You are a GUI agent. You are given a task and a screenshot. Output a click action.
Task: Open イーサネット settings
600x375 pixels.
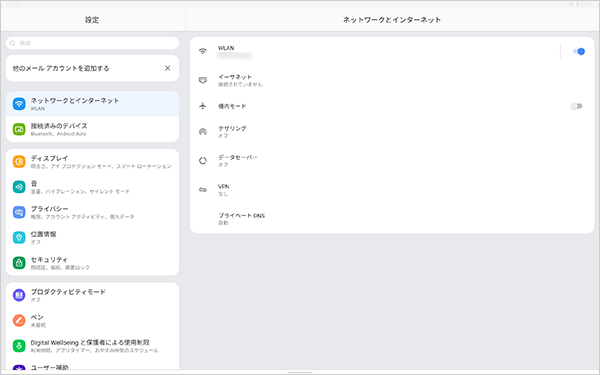point(392,80)
